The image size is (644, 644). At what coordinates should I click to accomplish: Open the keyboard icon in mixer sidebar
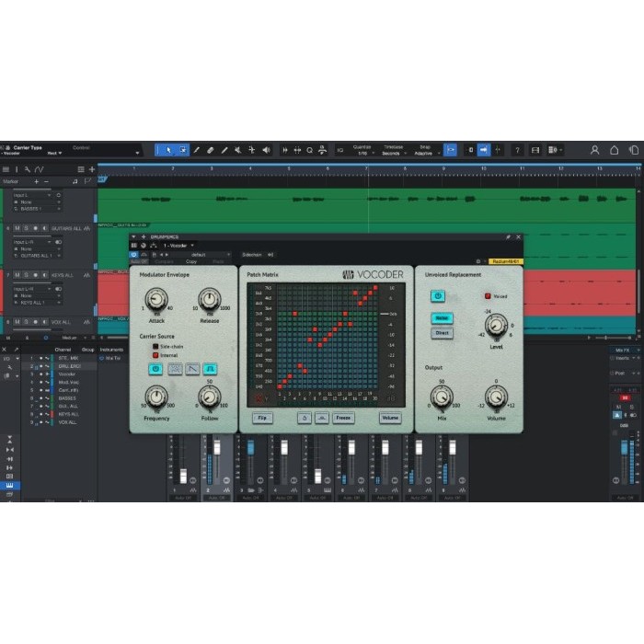pos(9,486)
